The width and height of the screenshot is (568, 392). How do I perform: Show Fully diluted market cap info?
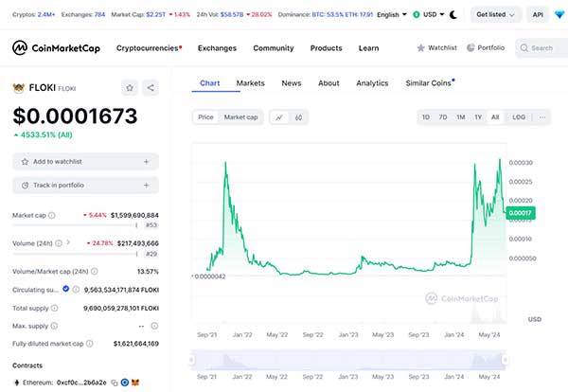90,344
